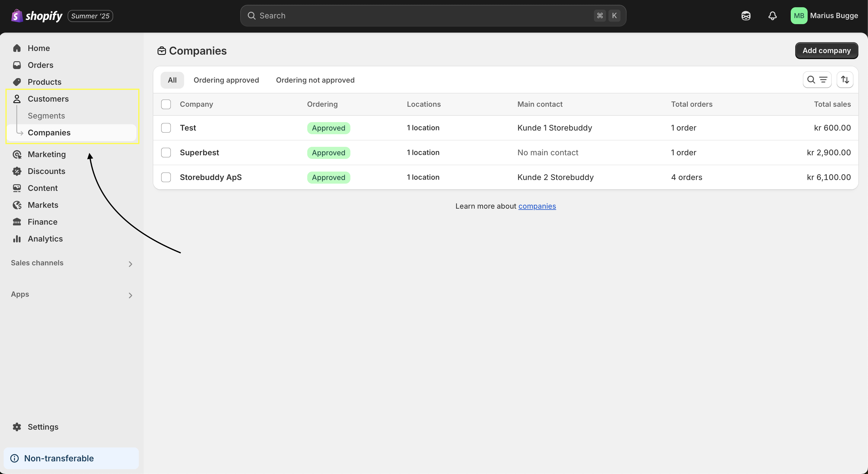Click the Discounts badge icon

(17, 171)
